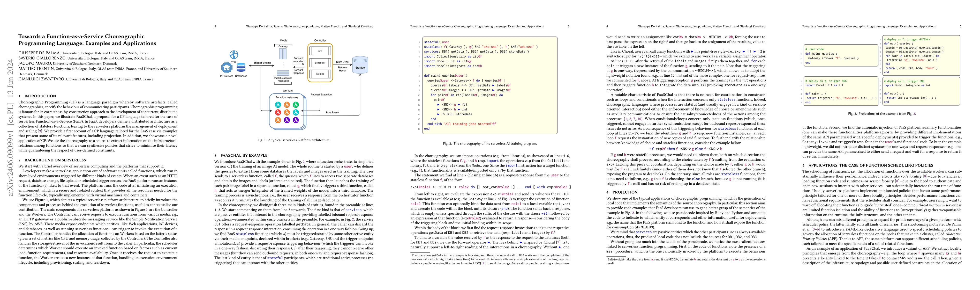Select the red lambda function instance icon
The image size is (980, 290).
click(x=278, y=112)
